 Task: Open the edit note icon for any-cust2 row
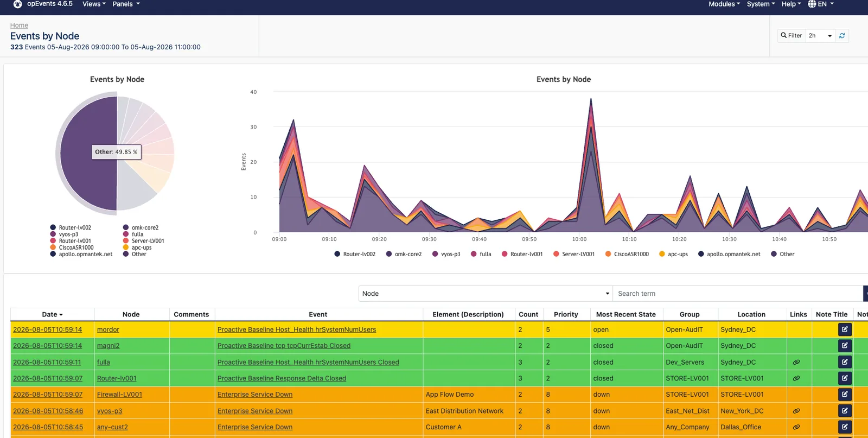pyautogui.click(x=845, y=427)
